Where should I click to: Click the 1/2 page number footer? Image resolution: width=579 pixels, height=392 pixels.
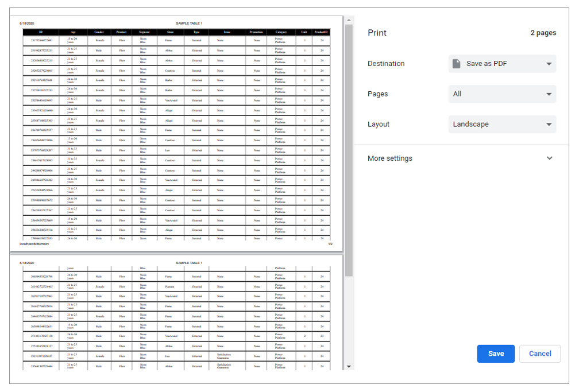(330, 243)
